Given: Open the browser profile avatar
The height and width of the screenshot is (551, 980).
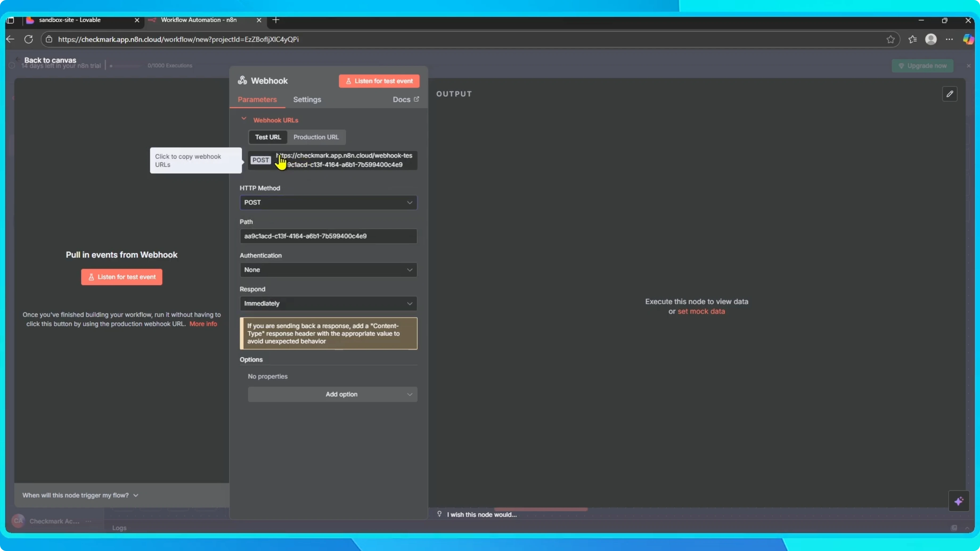Looking at the screenshot, I should (930, 39).
